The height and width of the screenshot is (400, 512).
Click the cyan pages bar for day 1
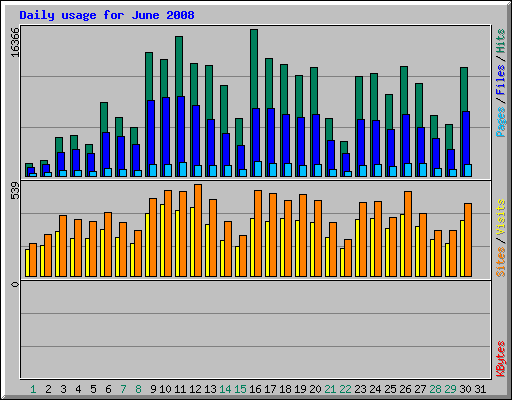click(x=33, y=175)
